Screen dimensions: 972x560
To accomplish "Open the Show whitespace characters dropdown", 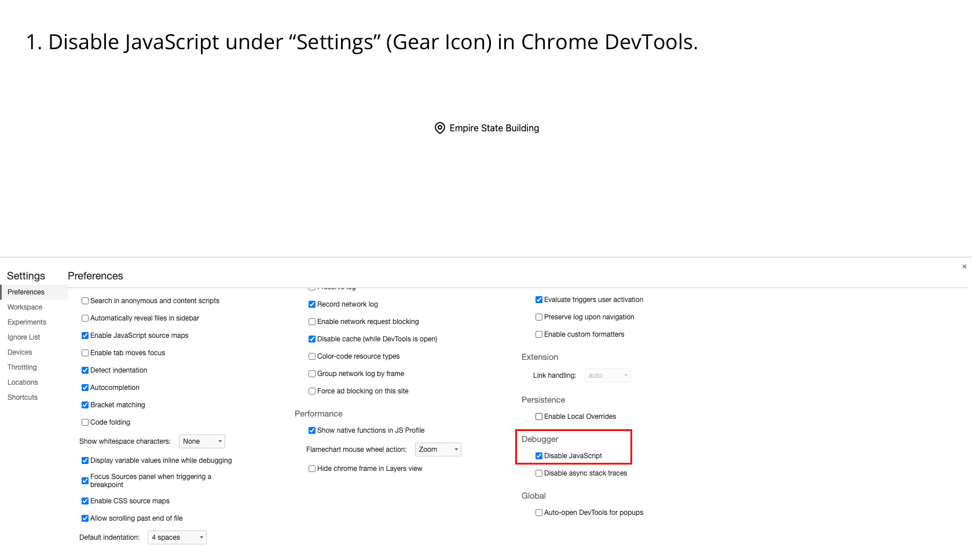I will (x=202, y=441).
